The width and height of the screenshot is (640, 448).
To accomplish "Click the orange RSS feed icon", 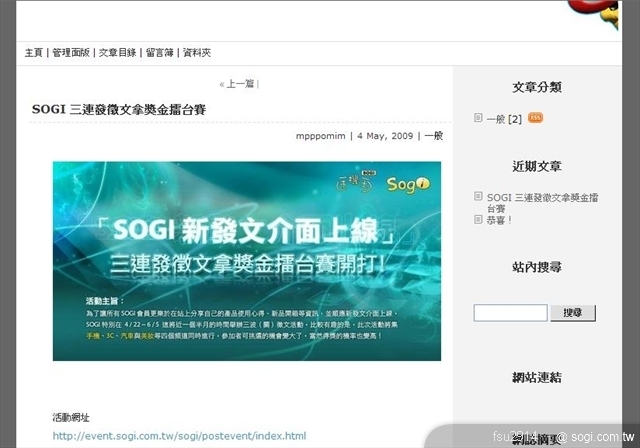I will [535, 118].
